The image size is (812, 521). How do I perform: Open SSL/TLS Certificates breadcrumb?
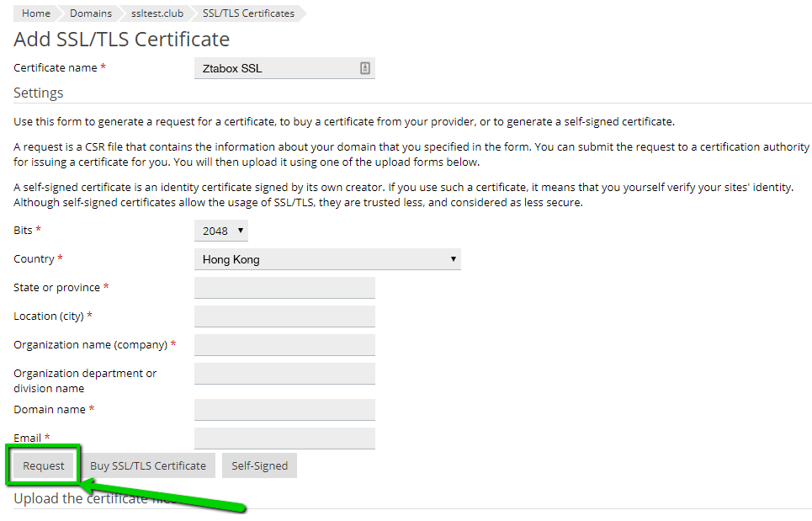(x=248, y=13)
